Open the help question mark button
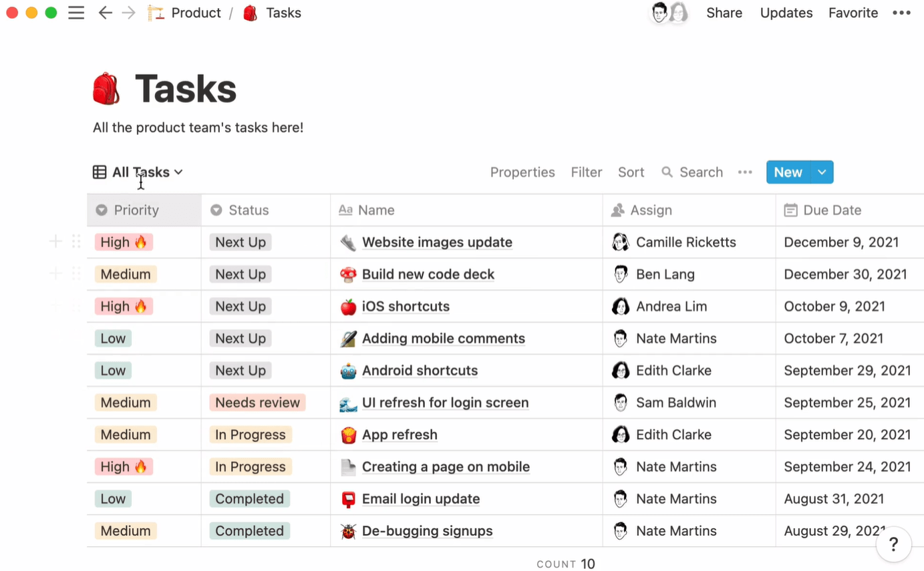 [894, 544]
